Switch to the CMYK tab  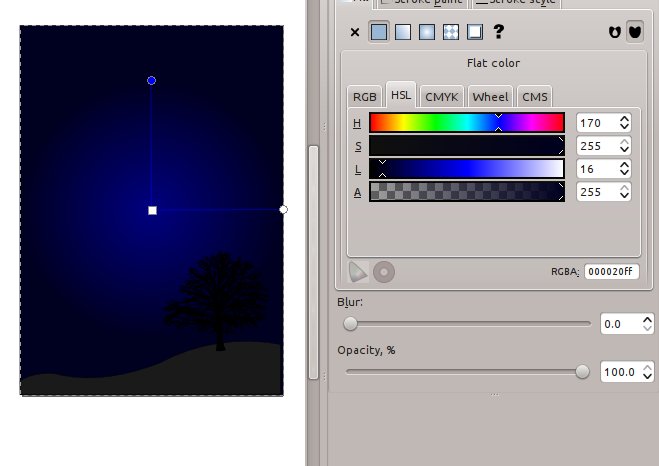coord(442,97)
